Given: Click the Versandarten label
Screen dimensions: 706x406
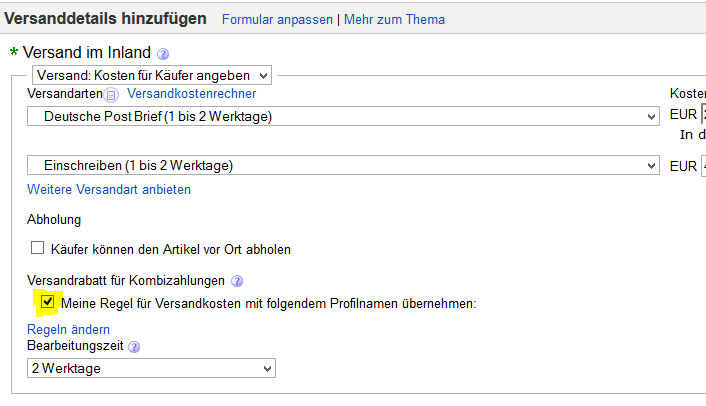Looking at the screenshot, I should coord(65,93).
